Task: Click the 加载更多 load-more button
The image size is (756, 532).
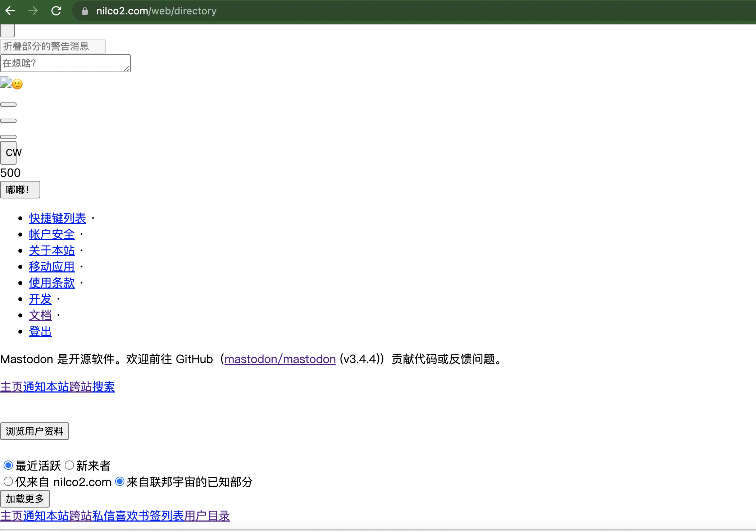Action: click(x=25, y=499)
